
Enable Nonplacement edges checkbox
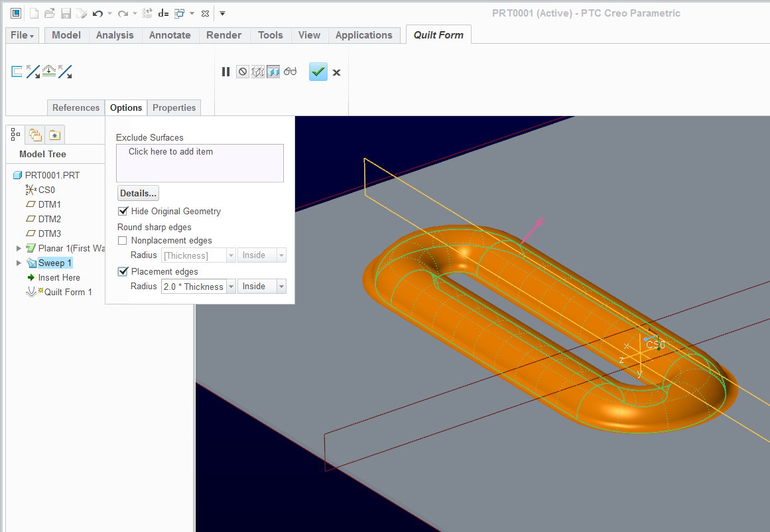123,241
